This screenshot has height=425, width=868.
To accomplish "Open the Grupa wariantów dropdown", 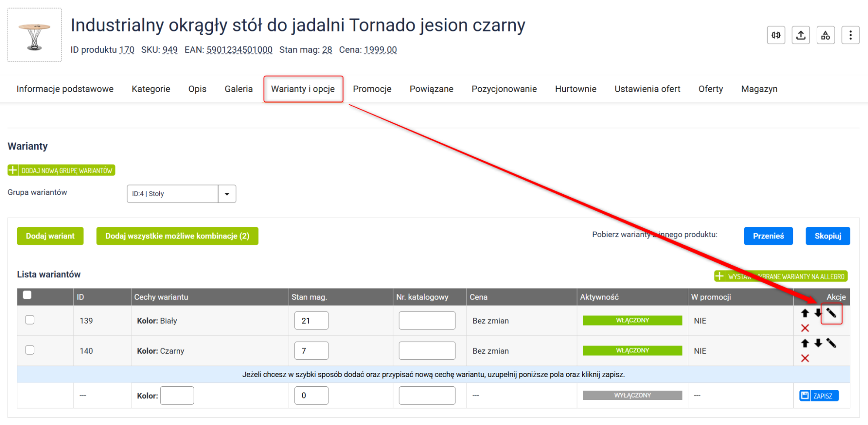I will pos(227,194).
